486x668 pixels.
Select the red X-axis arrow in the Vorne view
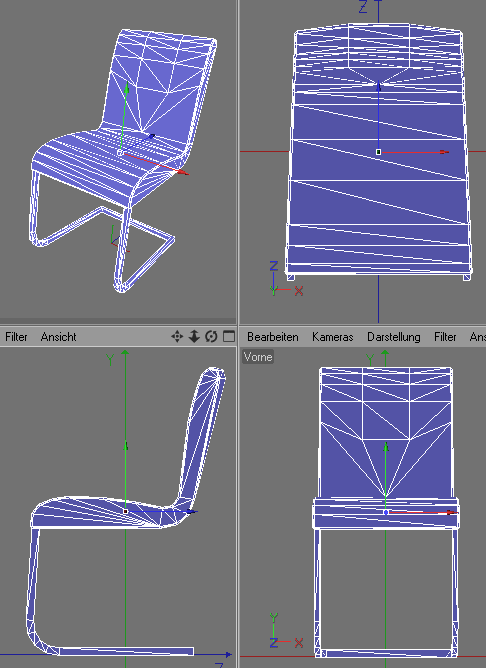coord(451,513)
